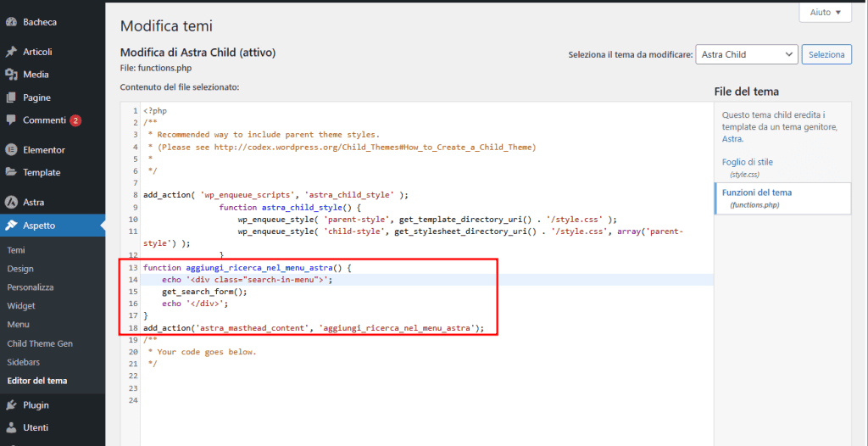Image resolution: width=868 pixels, height=446 pixels.
Task: Click the Articoli pin icon
Action: (x=10, y=52)
